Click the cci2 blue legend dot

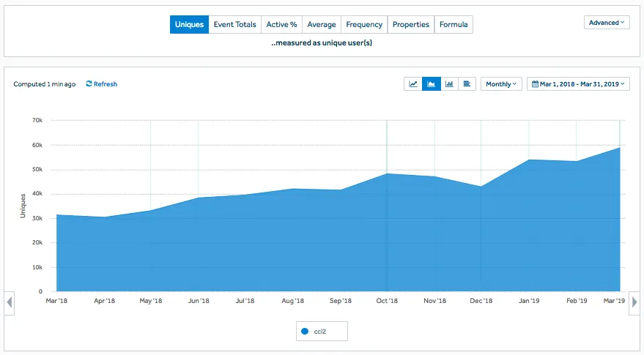point(305,331)
